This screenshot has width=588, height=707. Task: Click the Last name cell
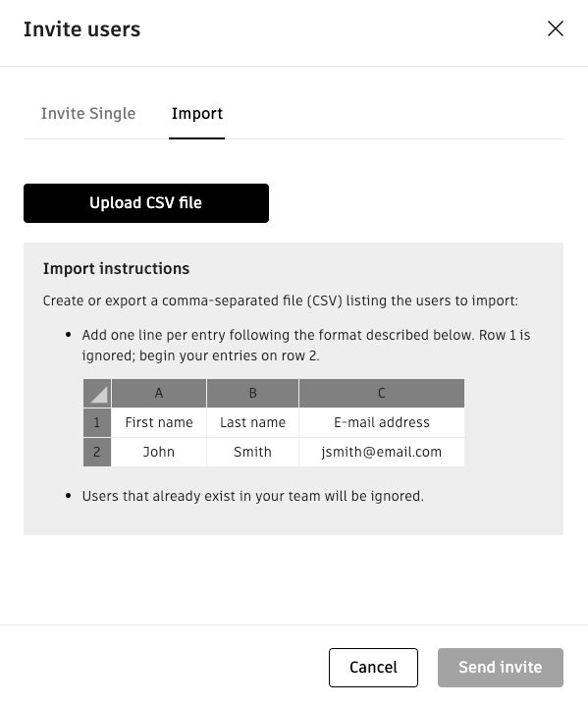[252, 422]
